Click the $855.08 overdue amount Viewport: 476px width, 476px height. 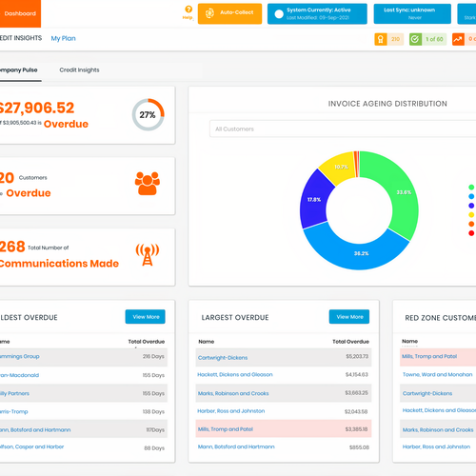(359, 447)
